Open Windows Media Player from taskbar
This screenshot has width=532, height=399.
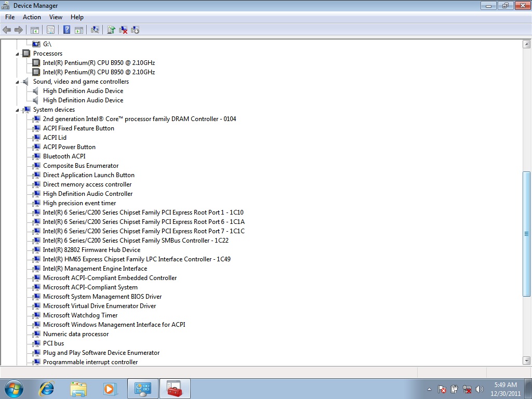(x=110, y=389)
